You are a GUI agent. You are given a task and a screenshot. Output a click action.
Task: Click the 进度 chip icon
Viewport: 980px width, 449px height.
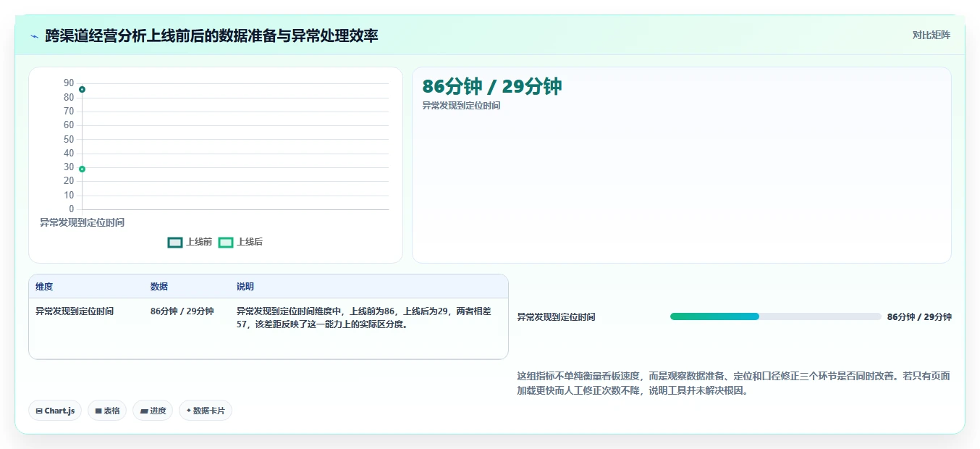[144, 411]
